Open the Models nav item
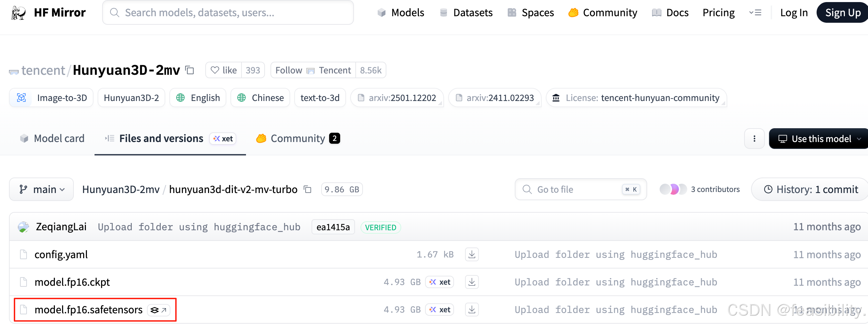The image size is (868, 324). pos(401,13)
